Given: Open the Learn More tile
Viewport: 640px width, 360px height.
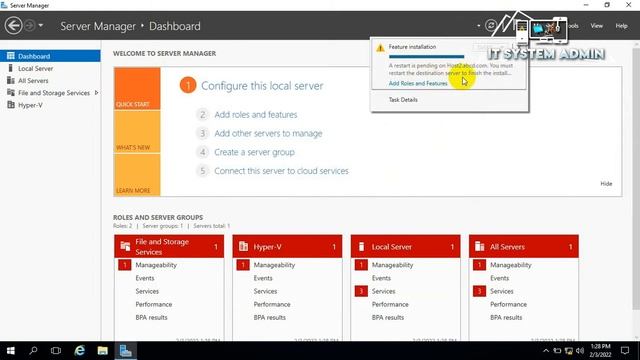Looking at the screenshot, I should point(137,175).
